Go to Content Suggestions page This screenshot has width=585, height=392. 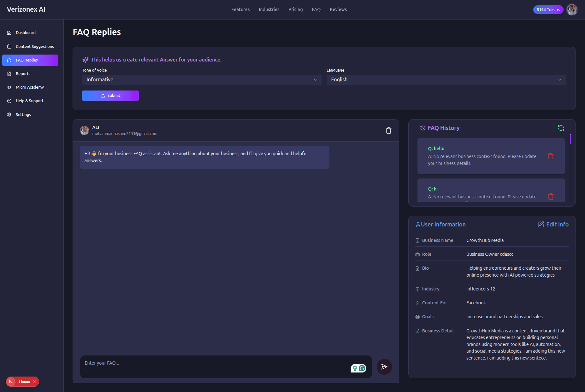tap(35, 47)
